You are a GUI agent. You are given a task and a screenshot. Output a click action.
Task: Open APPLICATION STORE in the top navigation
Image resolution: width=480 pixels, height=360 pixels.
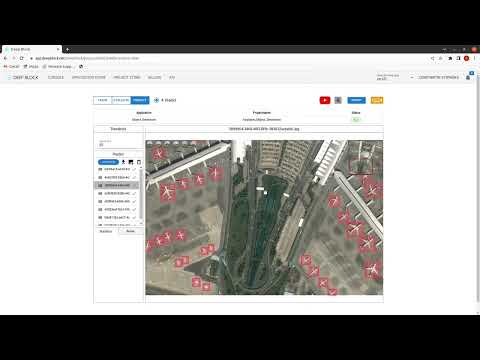(x=89, y=77)
